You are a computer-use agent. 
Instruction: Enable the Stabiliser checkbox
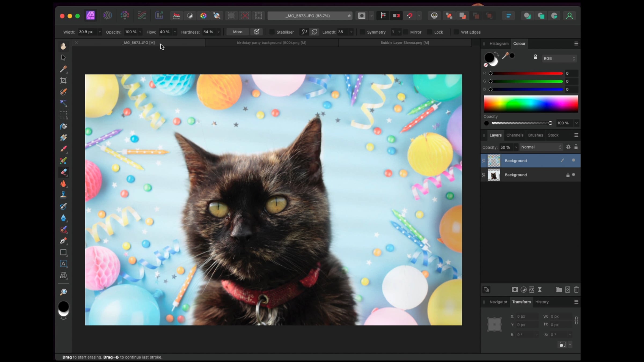coord(272,32)
